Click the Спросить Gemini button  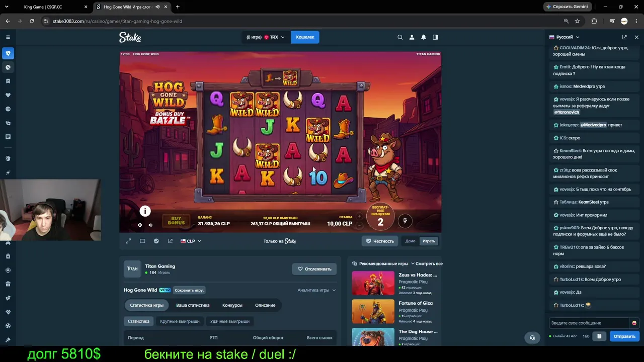coord(567,7)
